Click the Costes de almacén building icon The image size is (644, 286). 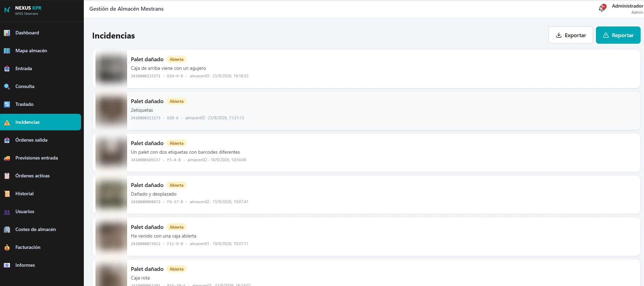(x=7, y=230)
